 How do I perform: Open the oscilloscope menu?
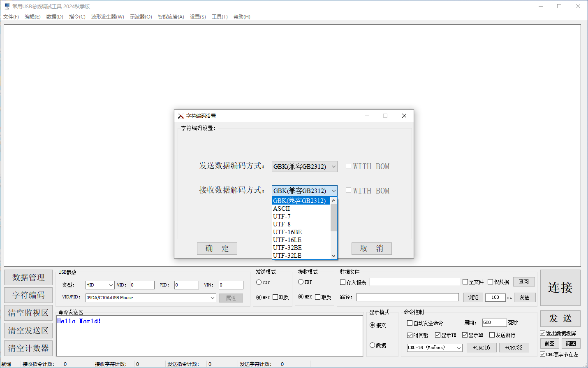141,17
